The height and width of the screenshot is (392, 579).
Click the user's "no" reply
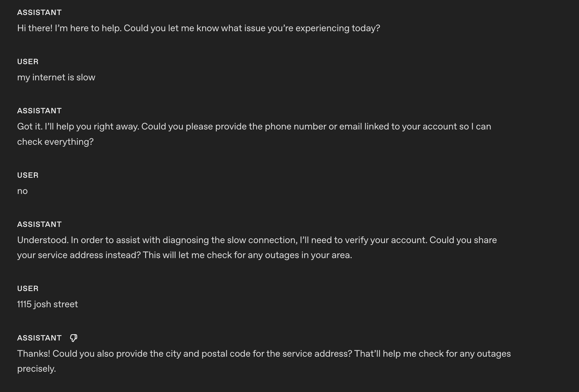[x=22, y=191]
